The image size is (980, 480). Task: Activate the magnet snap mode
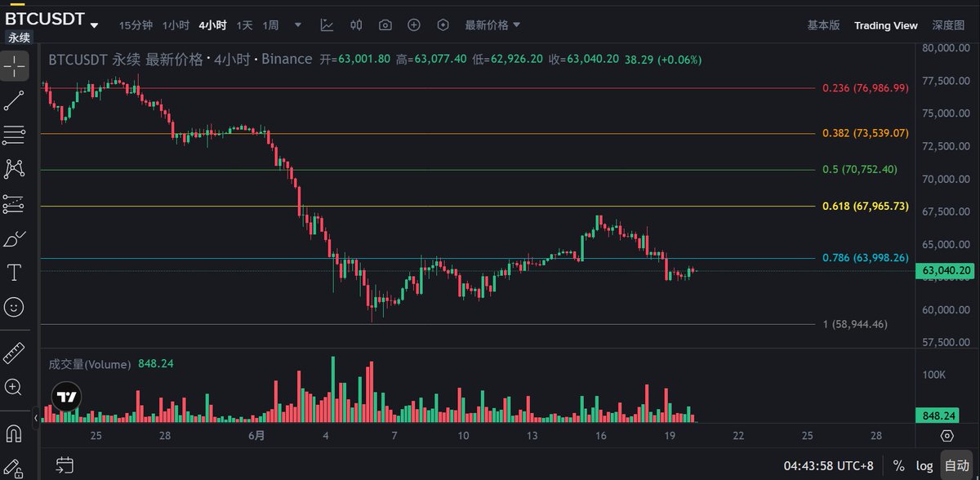14,432
